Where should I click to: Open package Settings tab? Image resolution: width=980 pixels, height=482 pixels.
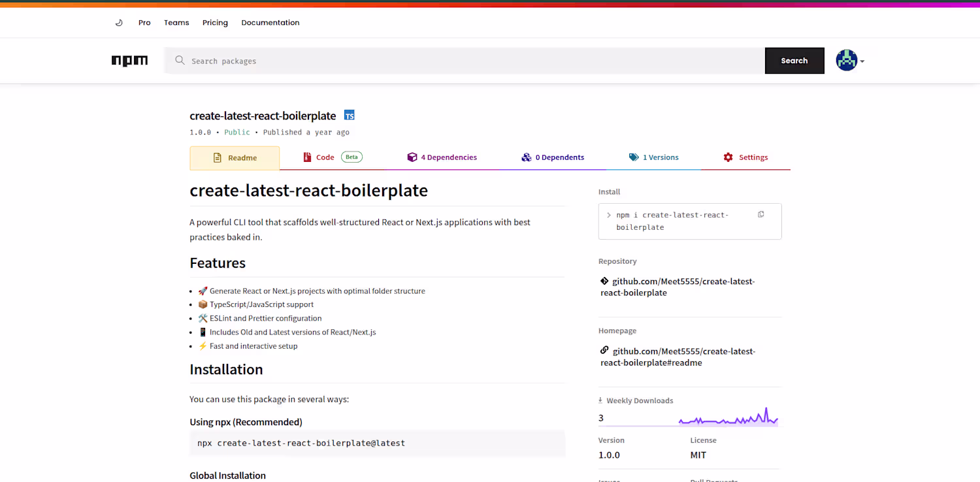pos(745,157)
